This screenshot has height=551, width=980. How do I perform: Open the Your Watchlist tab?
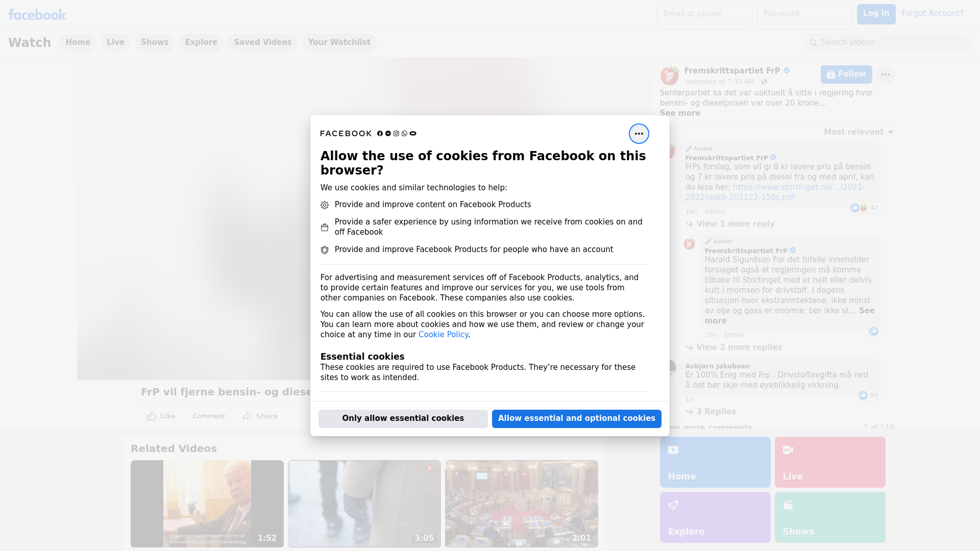339,42
